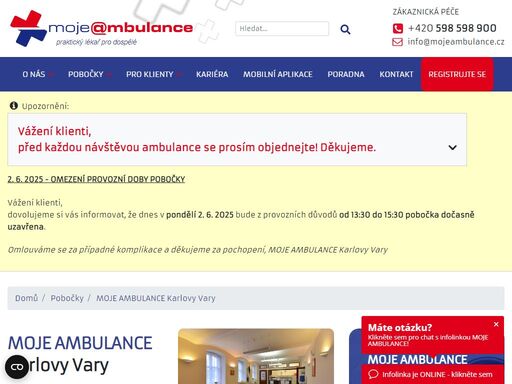Open the KARIÉRA menu item
The image size is (512, 384).
(x=212, y=74)
